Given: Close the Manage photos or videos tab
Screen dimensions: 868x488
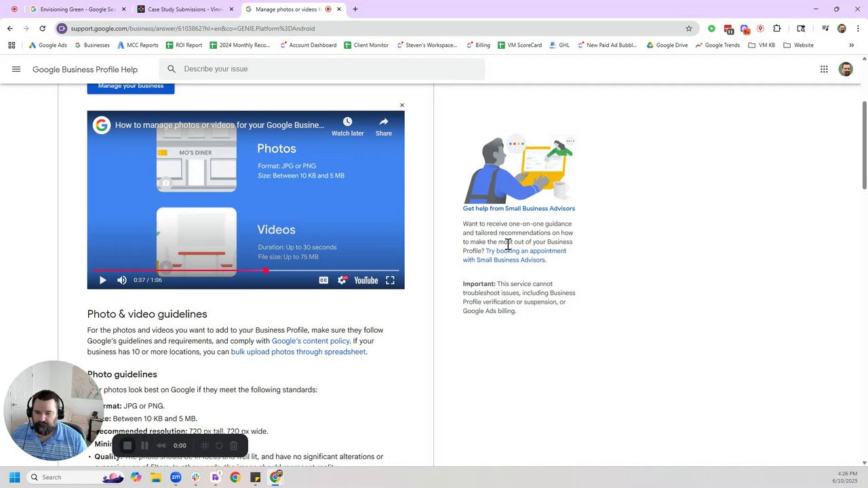Looking at the screenshot, I should point(339,9).
